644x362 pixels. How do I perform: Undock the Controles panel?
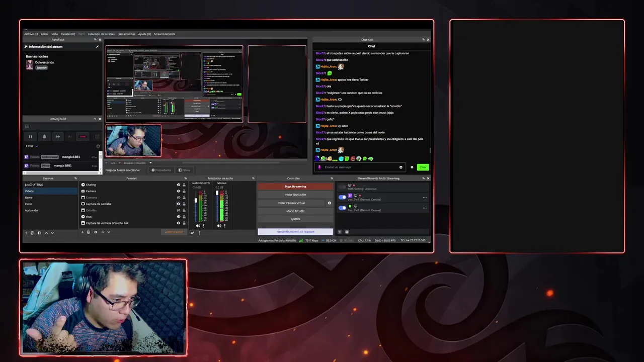coord(332,178)
